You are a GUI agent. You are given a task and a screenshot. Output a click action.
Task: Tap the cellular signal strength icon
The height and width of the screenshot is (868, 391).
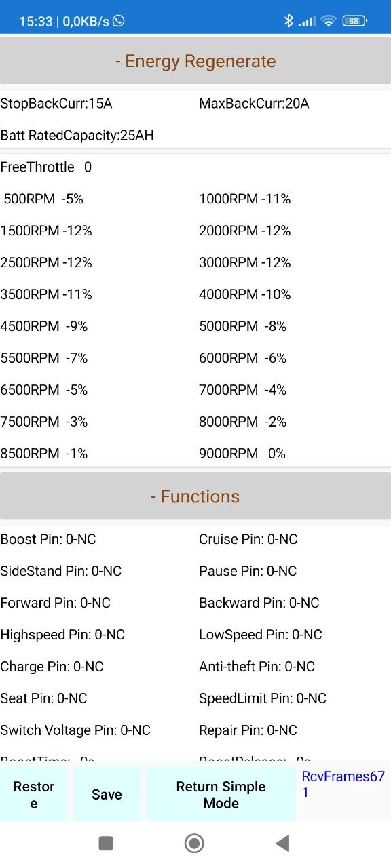click(x=307, y=22)
